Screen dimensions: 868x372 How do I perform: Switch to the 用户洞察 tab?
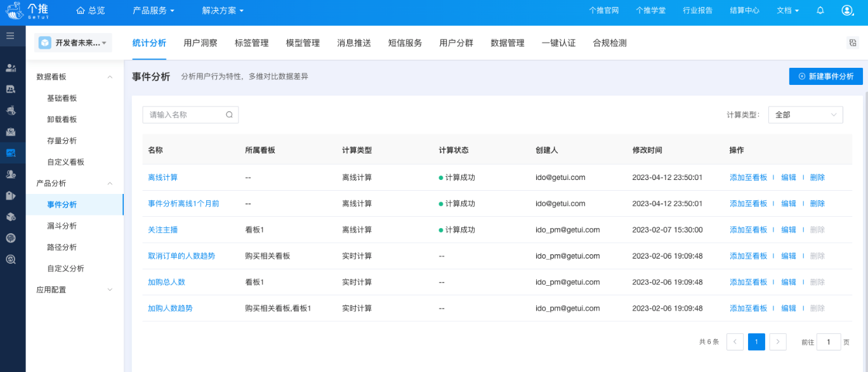click(201, 43)
